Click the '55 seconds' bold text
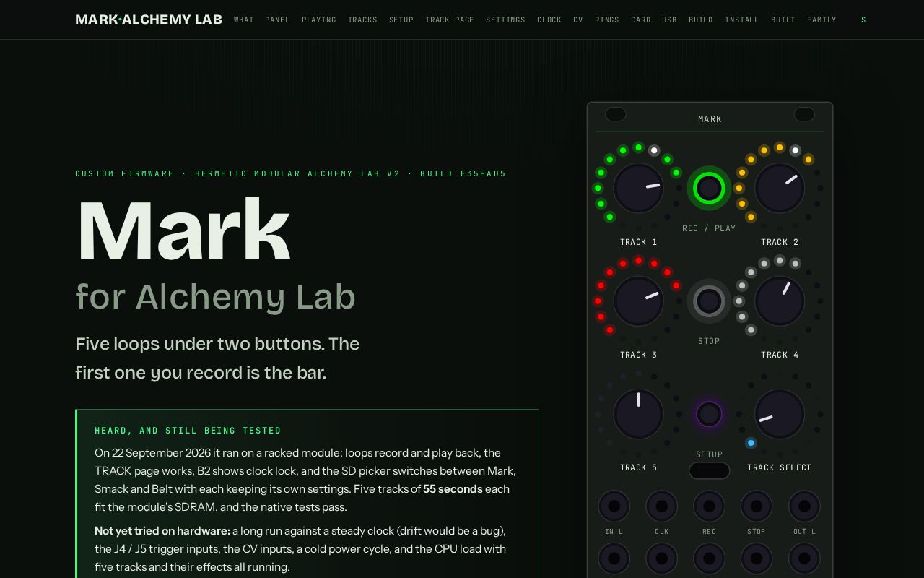This screenshot has width=924, height=578. click(x=453, y=489)
